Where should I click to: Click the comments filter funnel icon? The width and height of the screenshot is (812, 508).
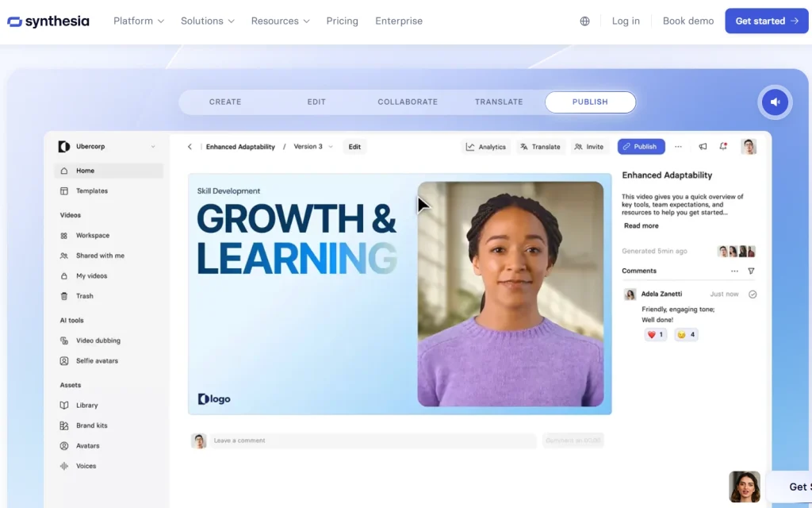click(751, 271)
